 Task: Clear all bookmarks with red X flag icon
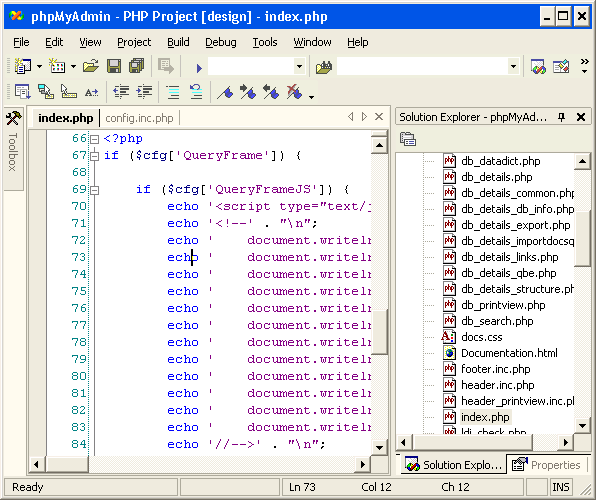[294, 92]
